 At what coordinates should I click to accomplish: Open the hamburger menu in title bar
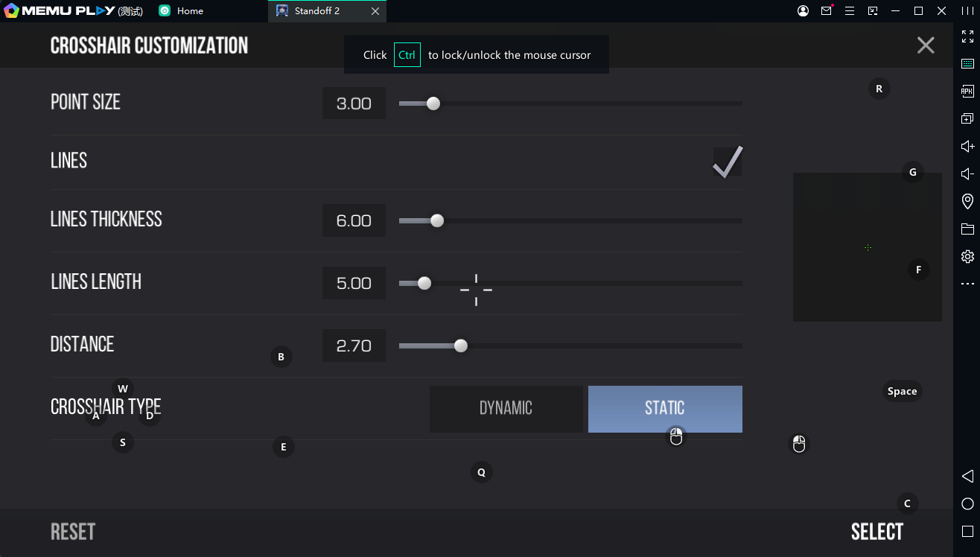tap(849, 11)
